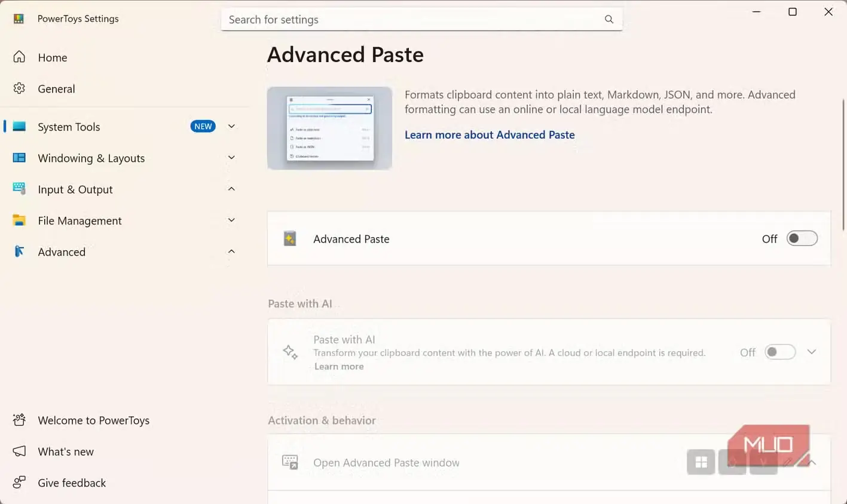Collapse the Advanced section chevron
This screenshot has width=847, height=504.
click(231, 251)
